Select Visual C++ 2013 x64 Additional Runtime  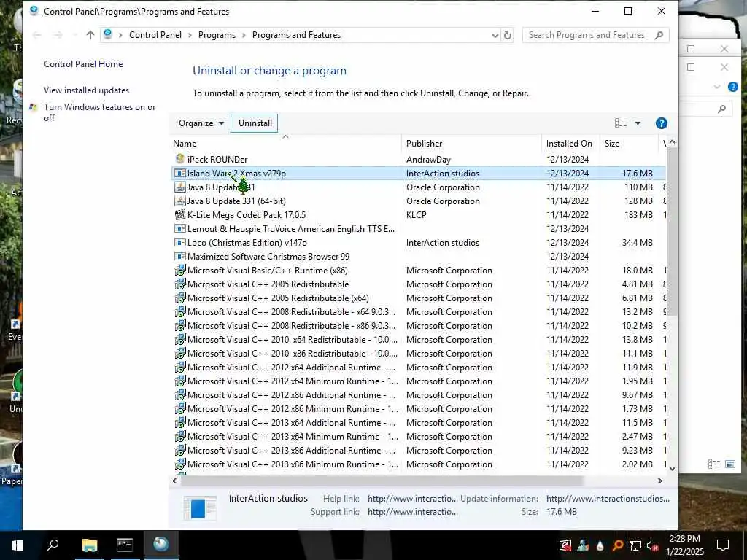tap(418, 422)
